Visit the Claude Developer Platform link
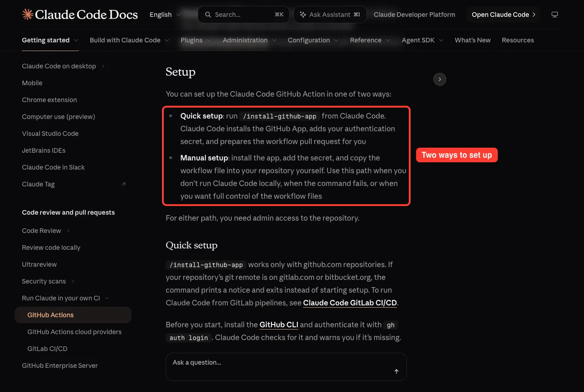This screenshot has height=392, width=584. click(414, 15)
